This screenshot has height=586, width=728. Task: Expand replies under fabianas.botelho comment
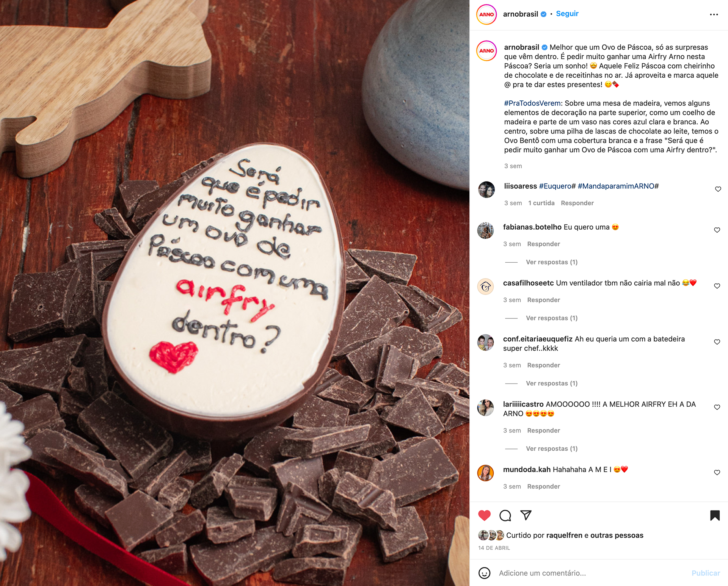pos(551,262)
